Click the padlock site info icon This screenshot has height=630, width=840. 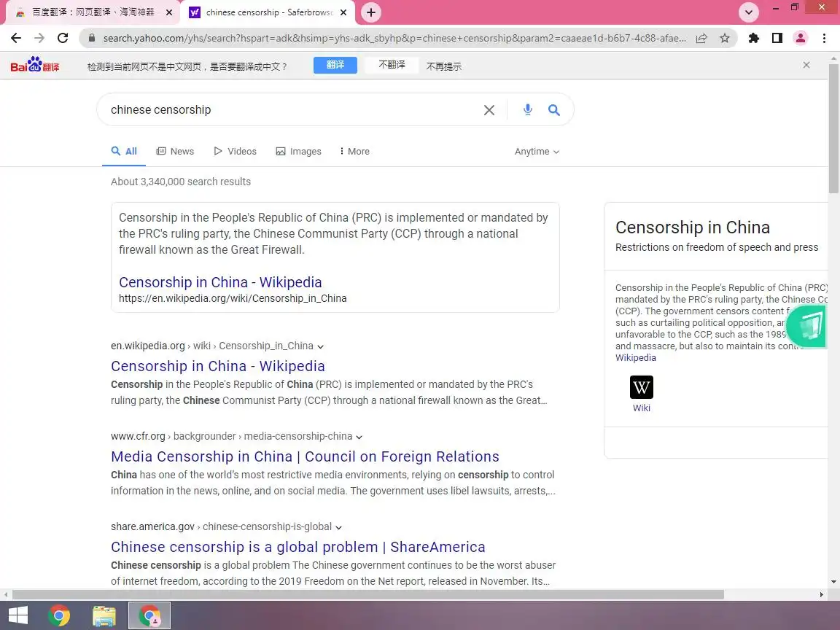coord(92,38)
